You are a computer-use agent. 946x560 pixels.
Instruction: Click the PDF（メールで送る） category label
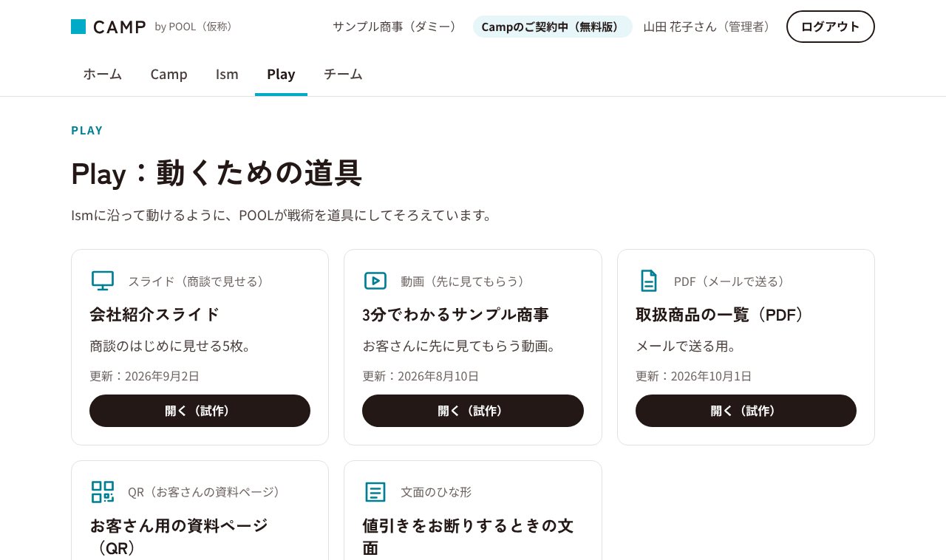732,281
